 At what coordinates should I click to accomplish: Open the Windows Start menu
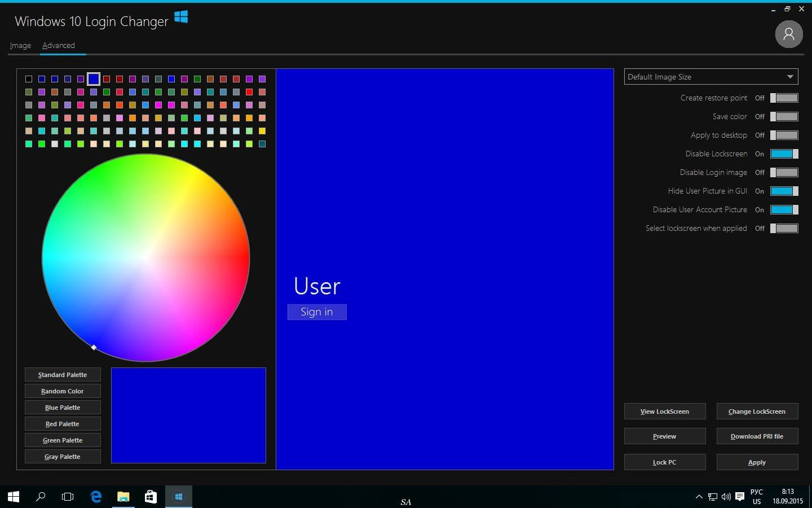point(14,497)
